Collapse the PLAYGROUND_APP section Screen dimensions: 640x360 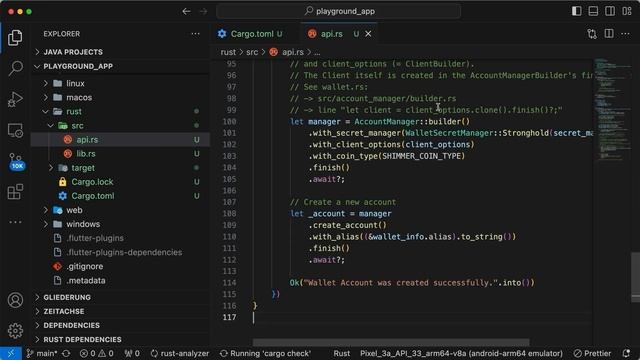coord(120,66)
